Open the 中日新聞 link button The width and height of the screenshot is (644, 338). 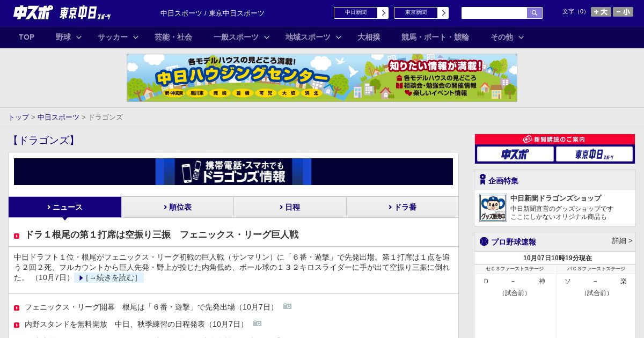coord(356,13)
